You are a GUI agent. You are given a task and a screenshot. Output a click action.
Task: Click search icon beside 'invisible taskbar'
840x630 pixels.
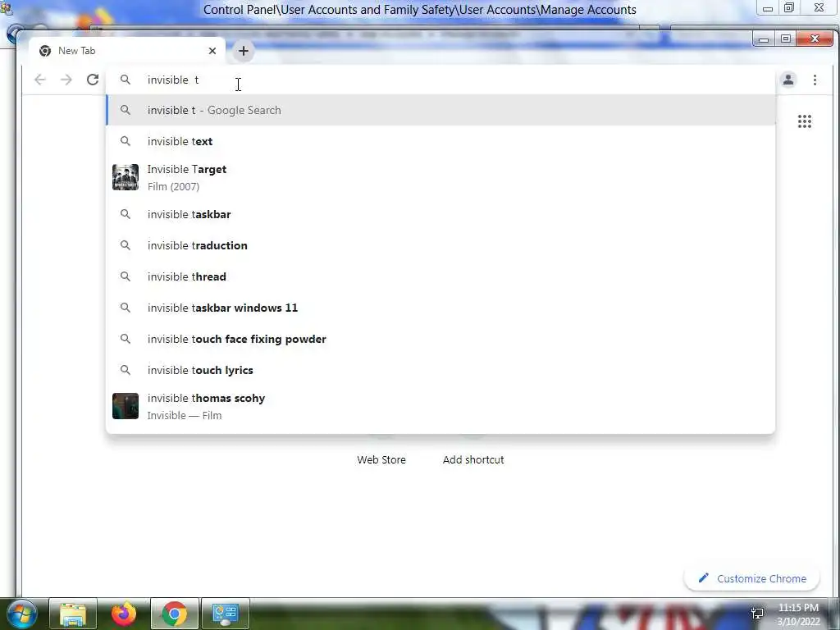click(125, 214)
